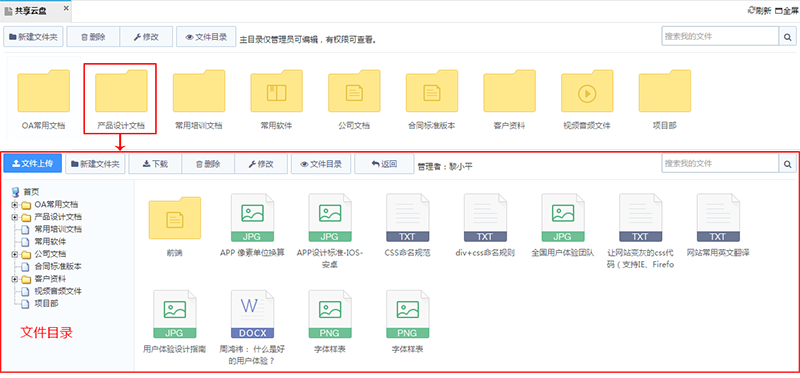The height and width of the screenshot is (378, 800).
Task: Open the 视频音频文件 large folder icon
Action: click(x=587, y=90)
